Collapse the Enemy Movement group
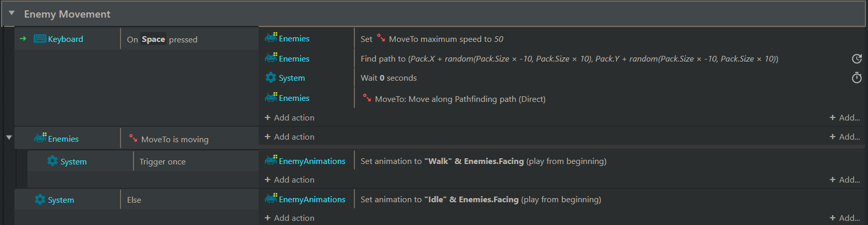This screenshot has height=225, width=868. point(11,13)
